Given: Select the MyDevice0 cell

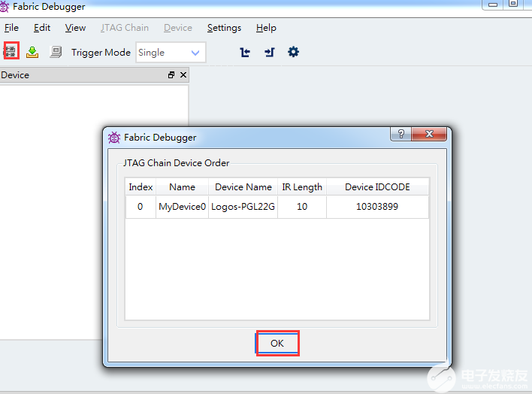Looking at the screenshot, I should 182,207.
